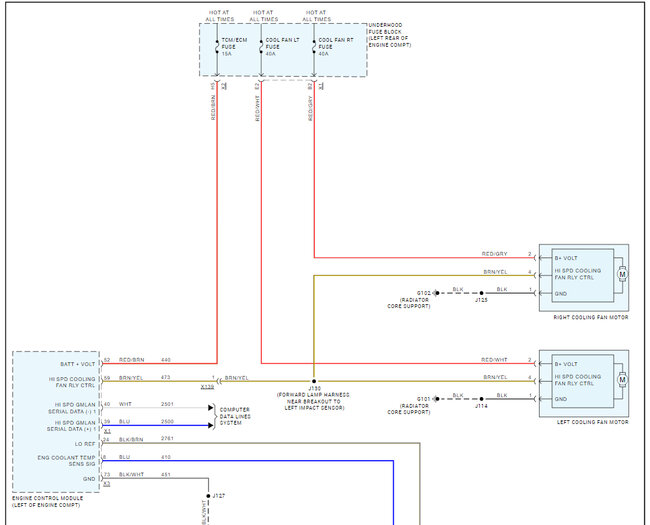Click the BATT + VOLT terminal label
Image resolution: width=650 pixels, height=525 pixels.
(x=78, y=364)
